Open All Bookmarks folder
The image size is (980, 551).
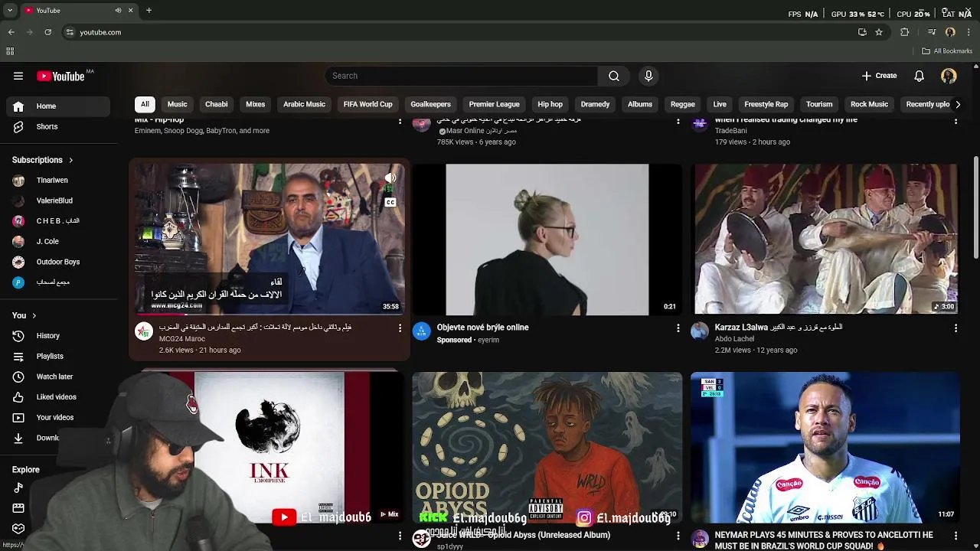click(947, 51)
